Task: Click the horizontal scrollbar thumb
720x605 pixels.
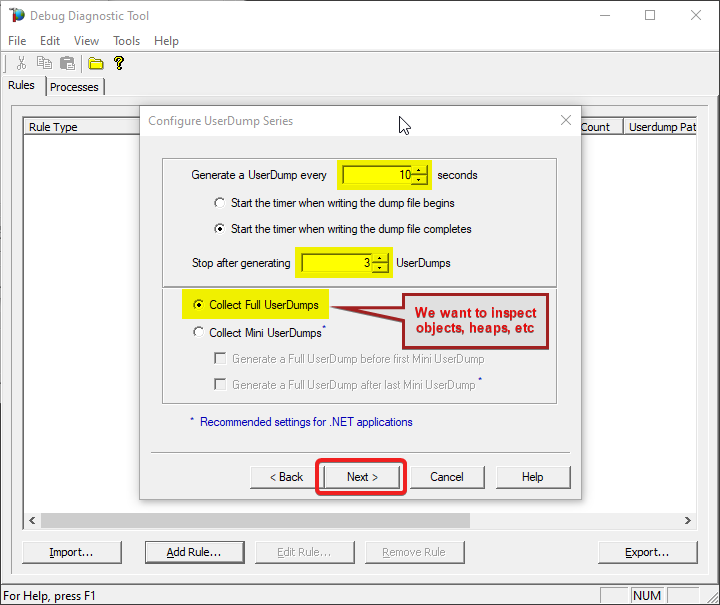Action: click(255, 521)
